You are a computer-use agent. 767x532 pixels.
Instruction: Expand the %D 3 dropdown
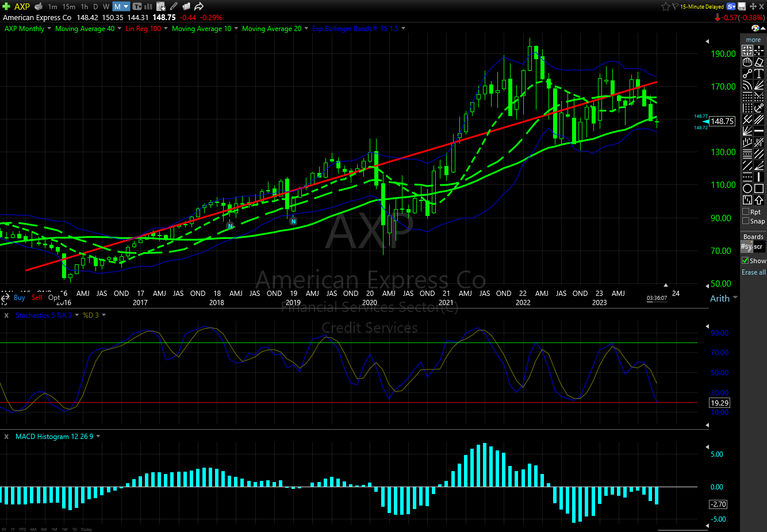click(103, 315)
